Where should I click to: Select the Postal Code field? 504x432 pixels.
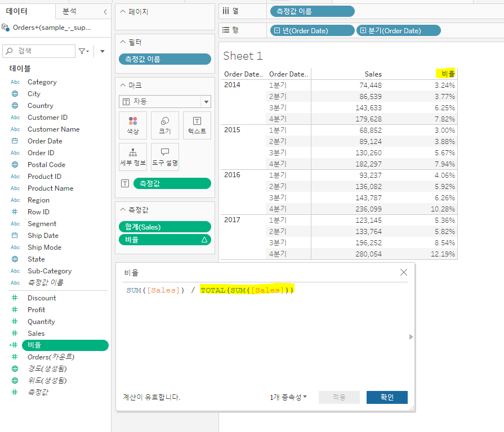(x=46, y=165)
